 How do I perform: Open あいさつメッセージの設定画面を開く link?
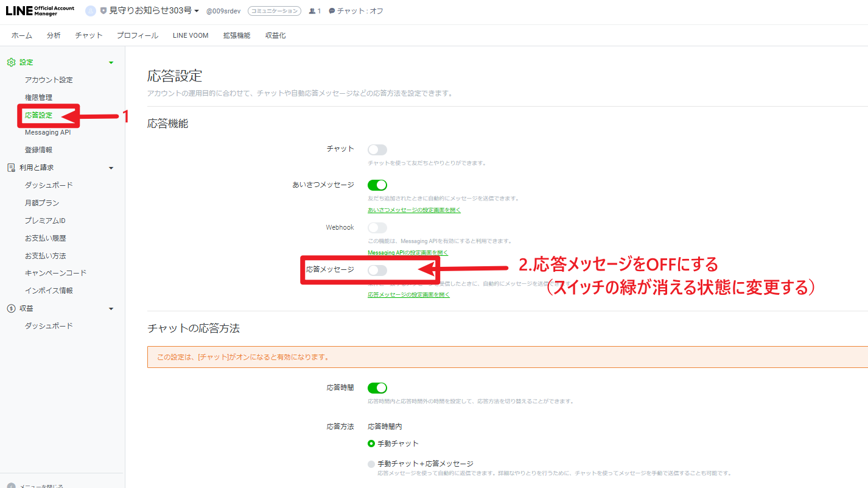pyautogui.click(x=414, y=210)
